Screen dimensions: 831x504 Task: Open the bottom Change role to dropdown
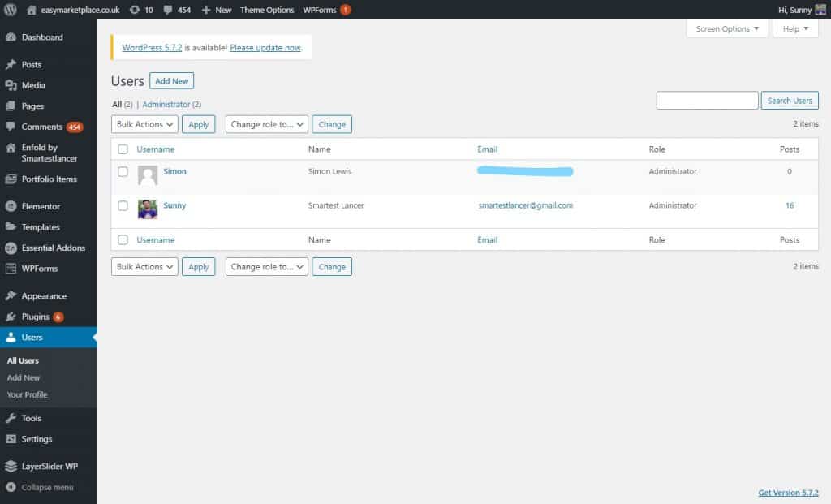(x=266, y=267)
